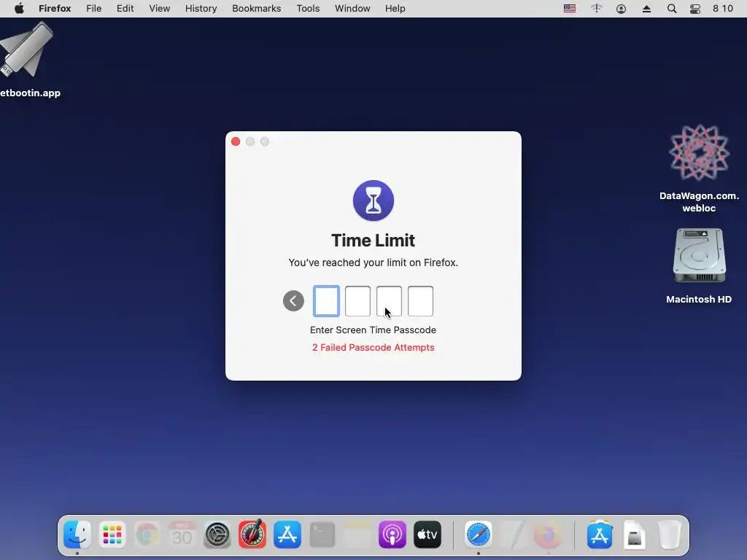747x560 pixels.
Task: Select the second passcode digit box
Action: [357, 301]
